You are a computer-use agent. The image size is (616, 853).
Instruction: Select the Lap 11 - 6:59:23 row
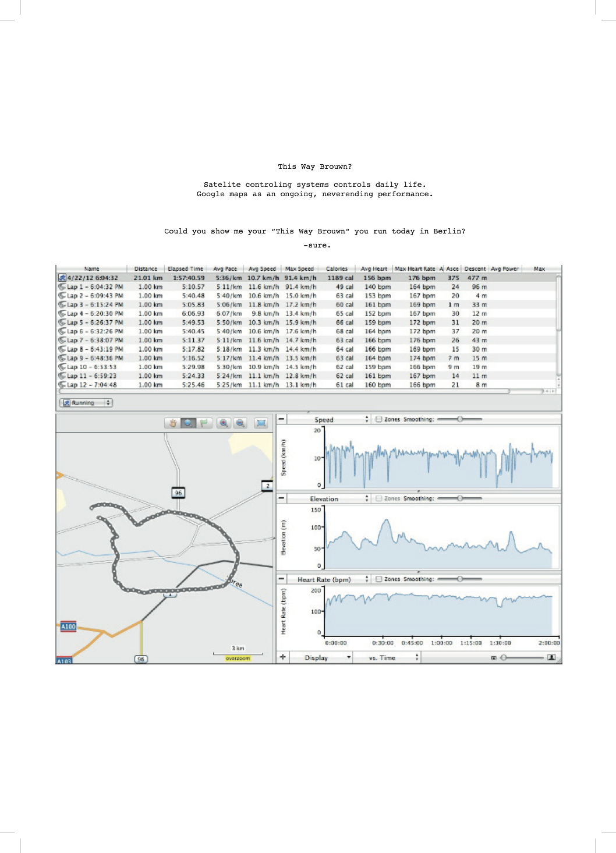point(306,376)
